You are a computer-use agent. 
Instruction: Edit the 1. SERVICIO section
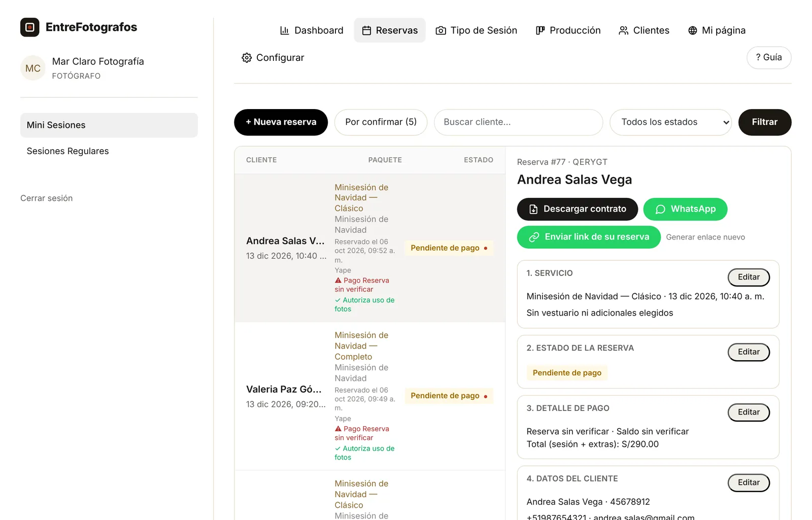pyautogui.click(x=749, y=277)
